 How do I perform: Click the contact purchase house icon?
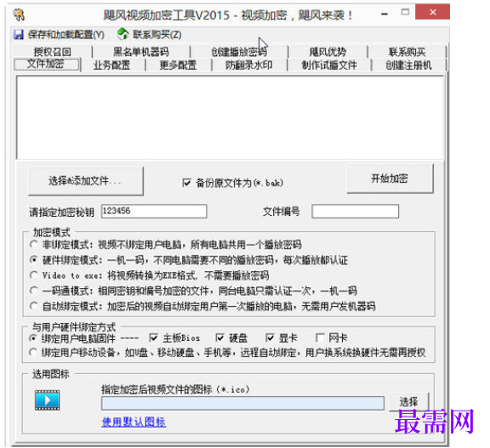pyautogui.click(x=123, y=34)
